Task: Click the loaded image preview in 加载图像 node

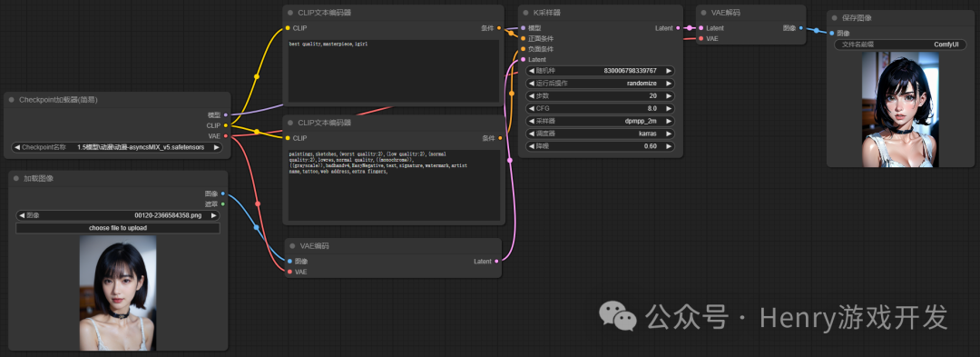Action: pos(117,293)
